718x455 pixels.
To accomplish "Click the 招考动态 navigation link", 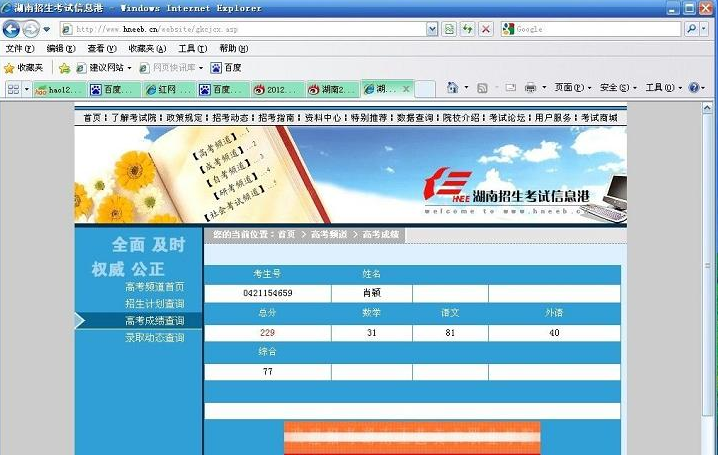I will click(x=230, y=118).
